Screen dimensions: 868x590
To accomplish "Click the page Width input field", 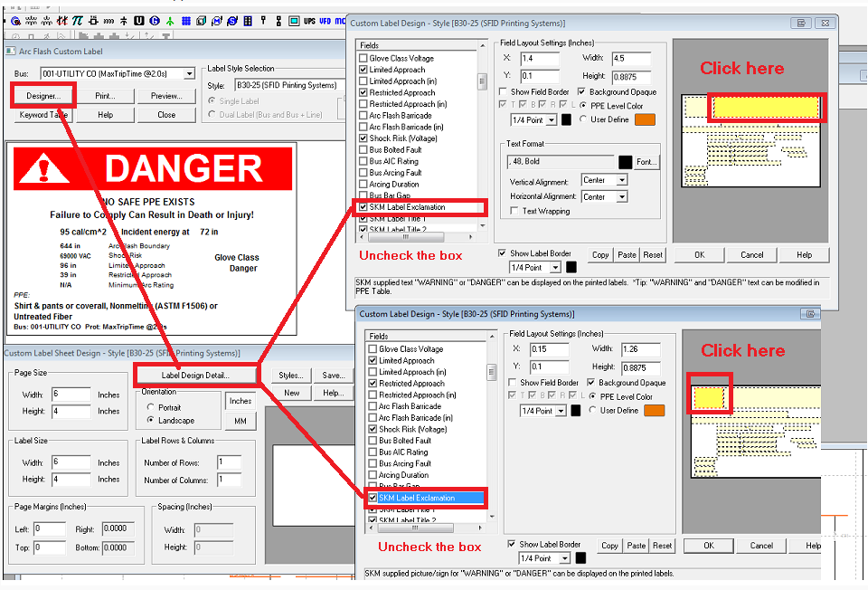I will (x=71, y=395).
